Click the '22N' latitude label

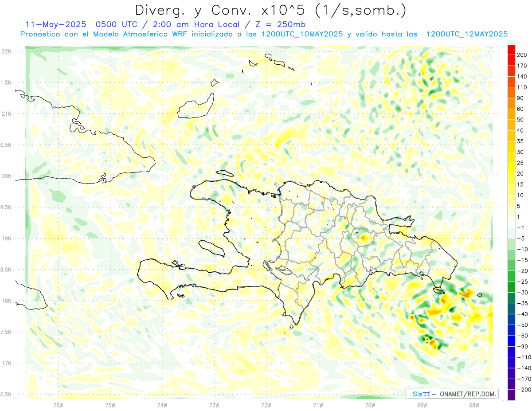tap(7, 51)
